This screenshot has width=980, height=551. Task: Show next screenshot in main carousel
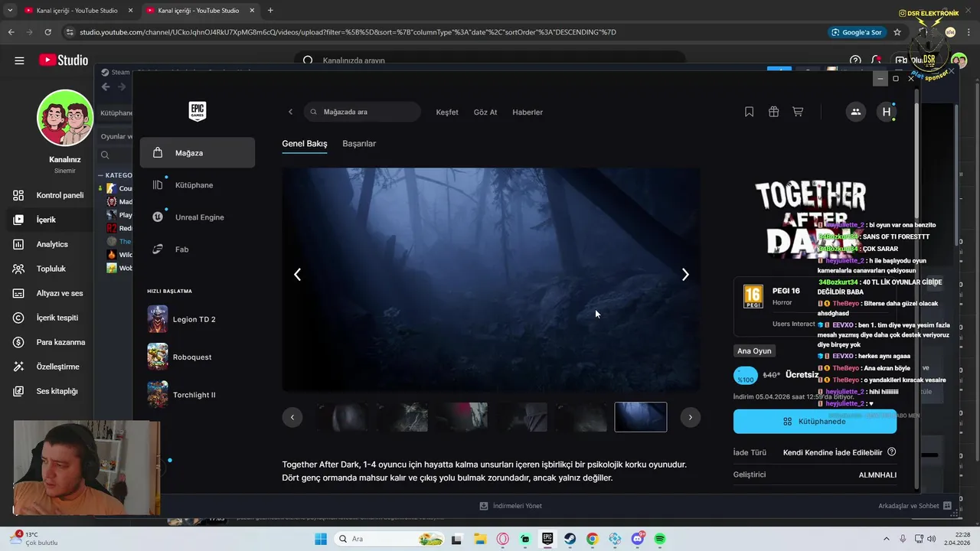point(685,275)
